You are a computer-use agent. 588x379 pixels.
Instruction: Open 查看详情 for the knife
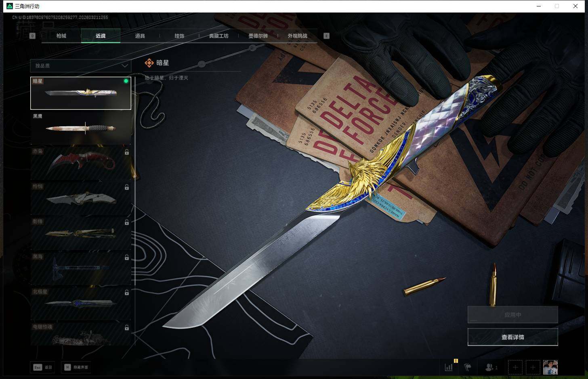tap(512, 337)
